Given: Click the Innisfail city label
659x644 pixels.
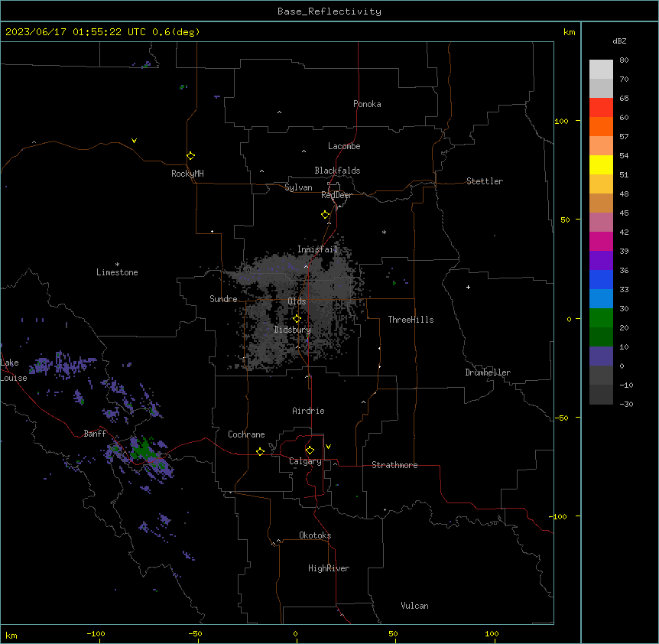Looking at the screenshot, I should pyautogui.click(x=317, y=249).
